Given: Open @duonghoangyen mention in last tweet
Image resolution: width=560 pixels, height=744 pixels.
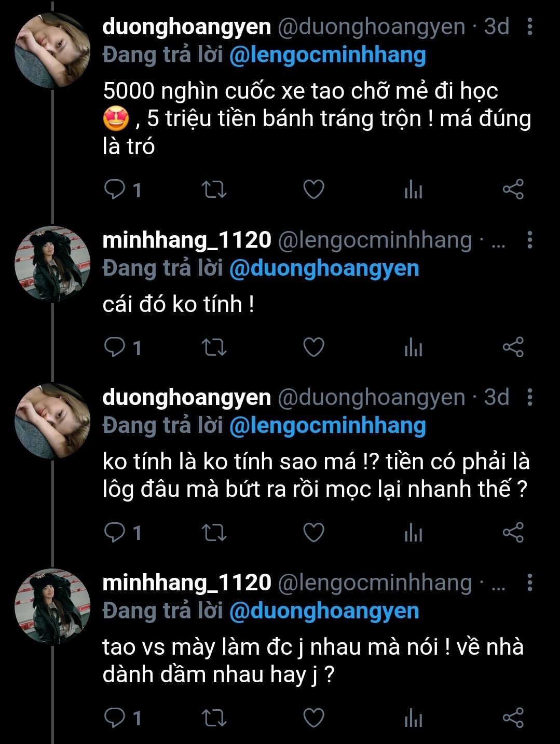Looking at the screenshot, I should pos(324,611).
